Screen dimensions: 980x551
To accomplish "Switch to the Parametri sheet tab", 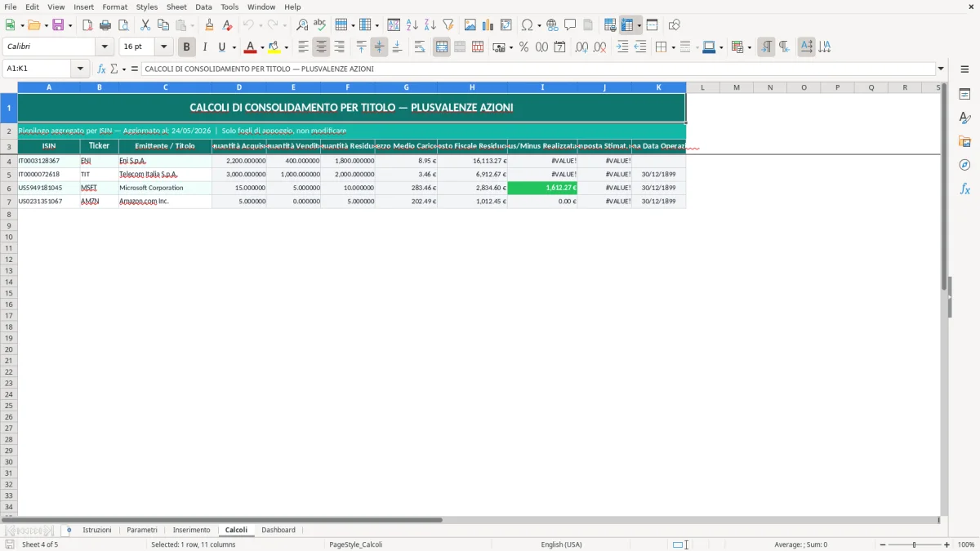I will pos(142,530).
